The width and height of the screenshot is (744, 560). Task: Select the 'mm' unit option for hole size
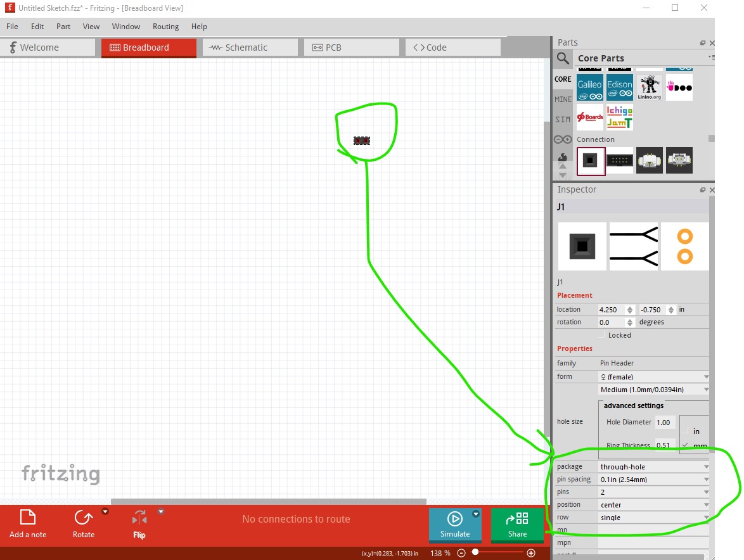(x=685, y=445)
